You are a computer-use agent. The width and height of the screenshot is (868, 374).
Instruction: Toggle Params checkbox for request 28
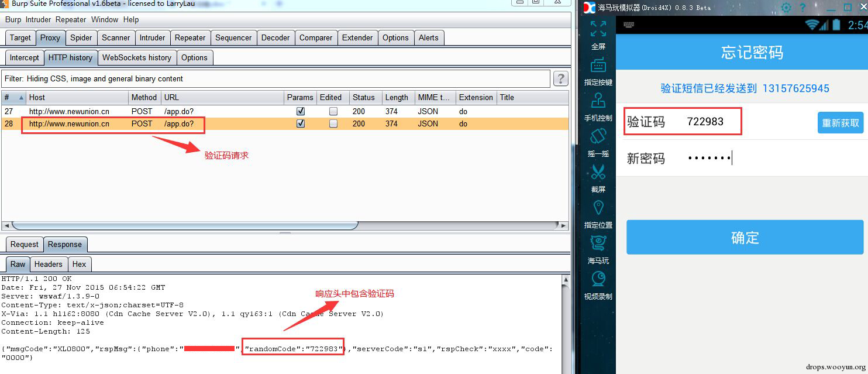301,123
